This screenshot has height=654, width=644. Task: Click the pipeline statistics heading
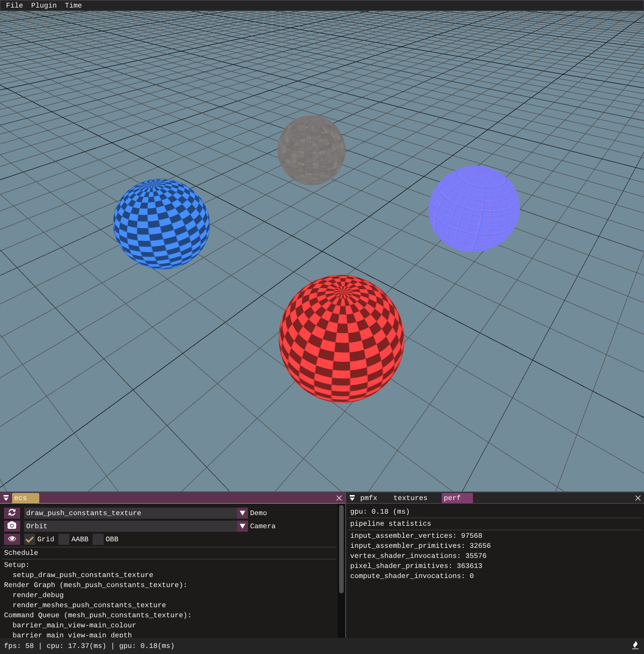[x=390, y=524]
